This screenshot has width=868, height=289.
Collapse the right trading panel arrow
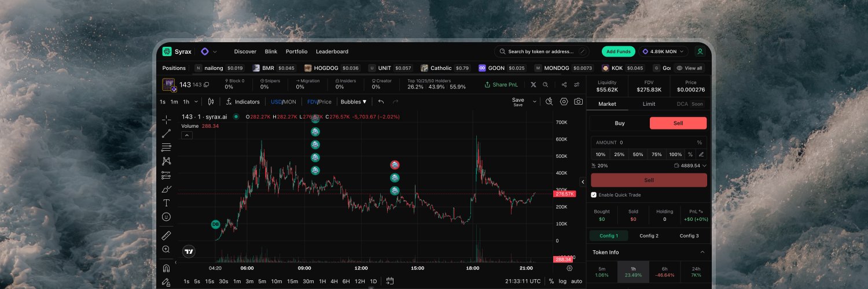583,181
